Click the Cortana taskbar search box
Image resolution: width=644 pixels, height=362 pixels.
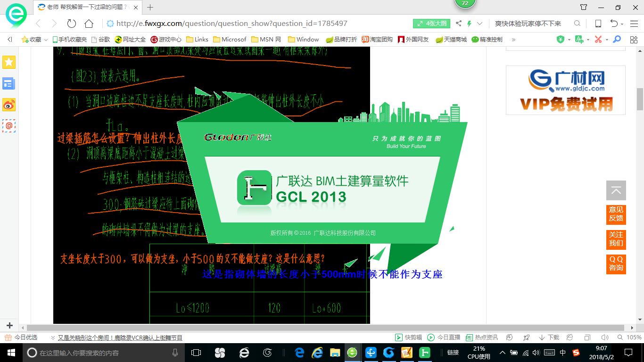[104, 353]
